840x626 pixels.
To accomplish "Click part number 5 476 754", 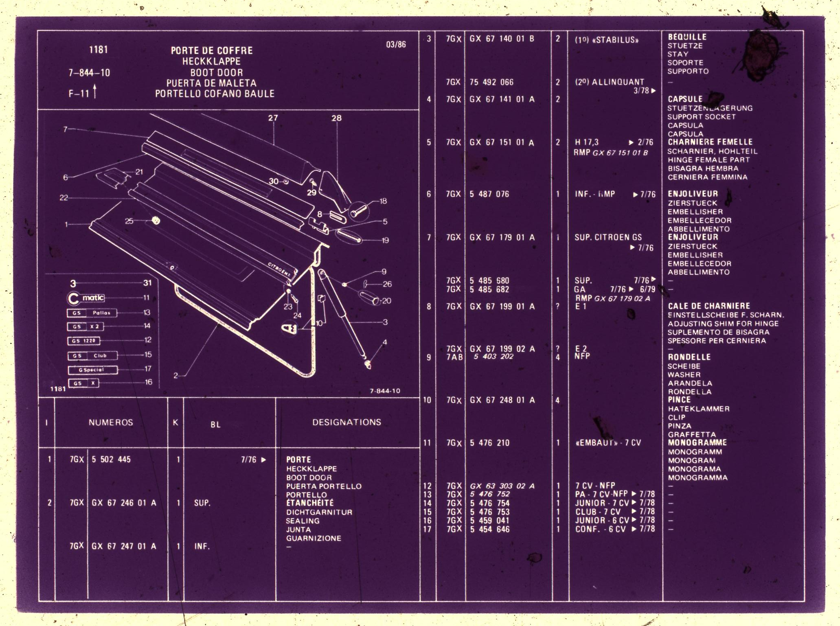I will 489,503.
